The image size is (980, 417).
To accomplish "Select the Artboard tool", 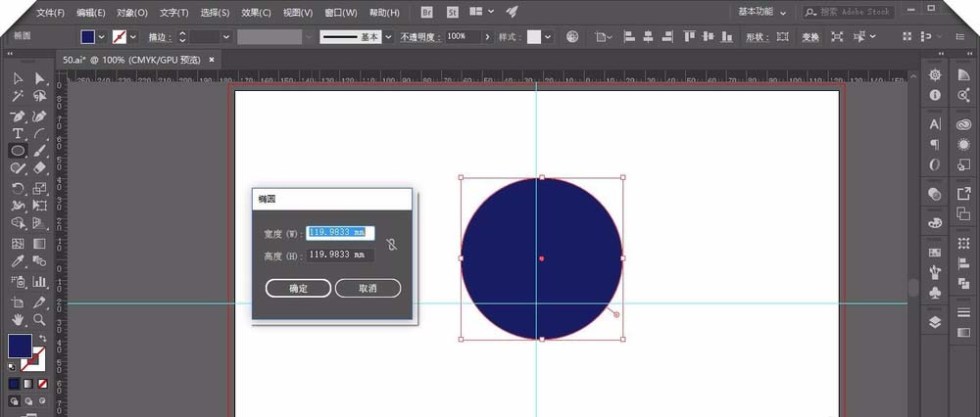I will tap(18, 302).
